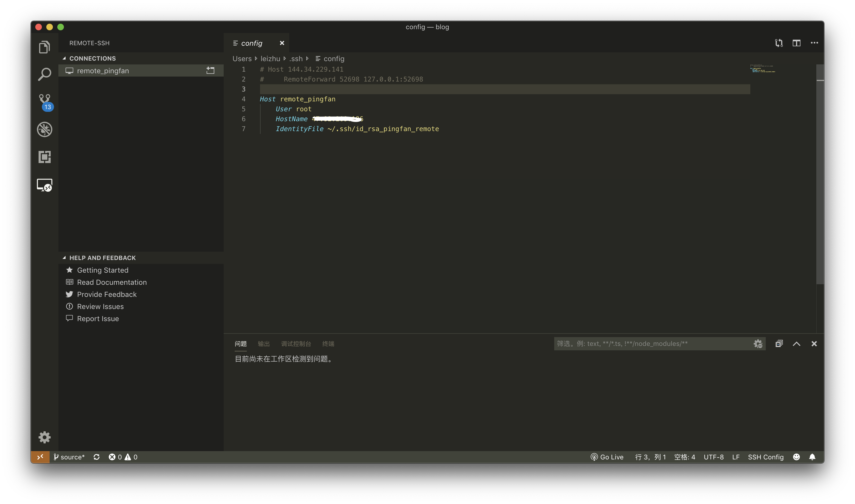The width and height of the screenshot is (855, 504).
Task: Add a new SSH host next to remote_pingfan
Action: [210, 70]
